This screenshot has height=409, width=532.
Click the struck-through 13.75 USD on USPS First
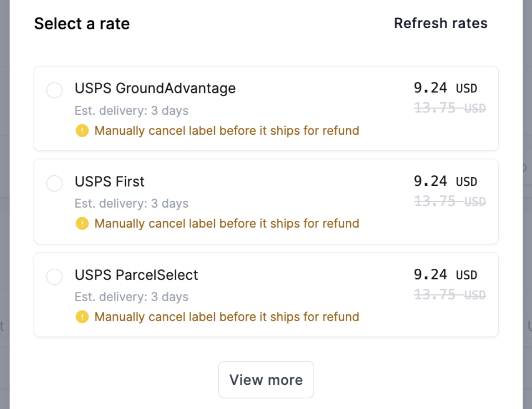450,201
